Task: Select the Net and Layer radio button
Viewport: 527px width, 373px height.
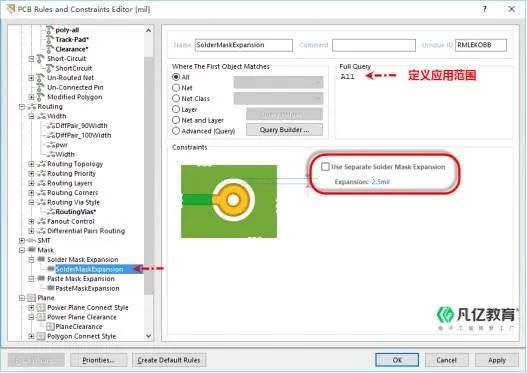Action: tap(176, 120)
